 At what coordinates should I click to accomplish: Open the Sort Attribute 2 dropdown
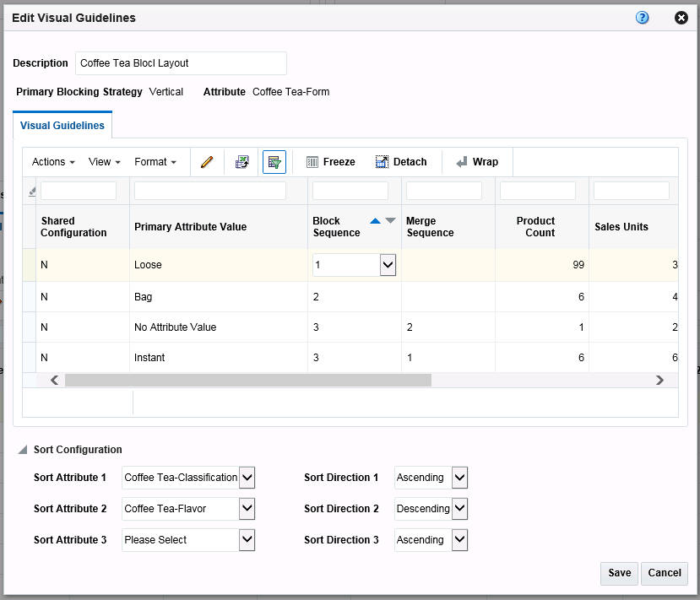(x=247, y=509)
